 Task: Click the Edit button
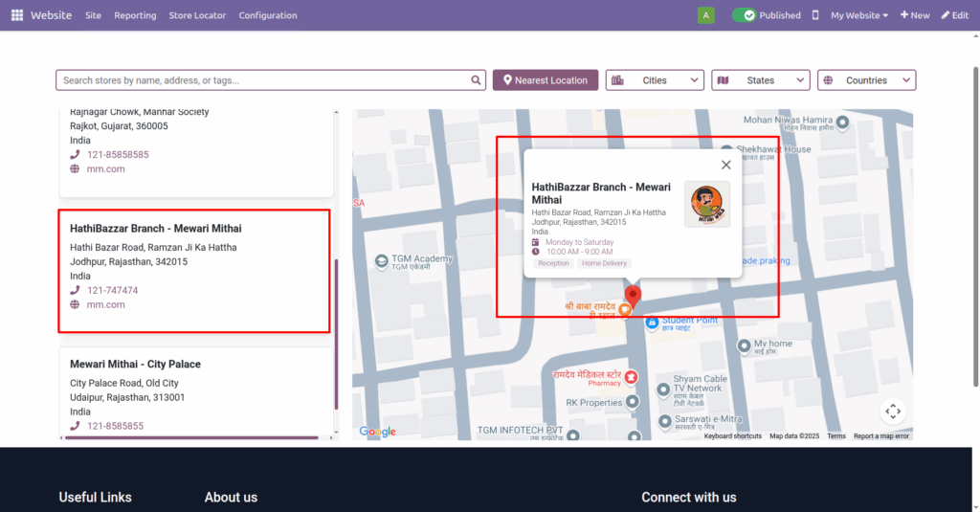[x=955, y=15]
